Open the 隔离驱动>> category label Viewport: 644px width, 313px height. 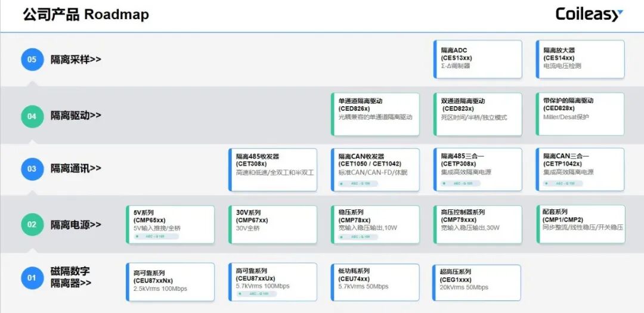[76, 116]
